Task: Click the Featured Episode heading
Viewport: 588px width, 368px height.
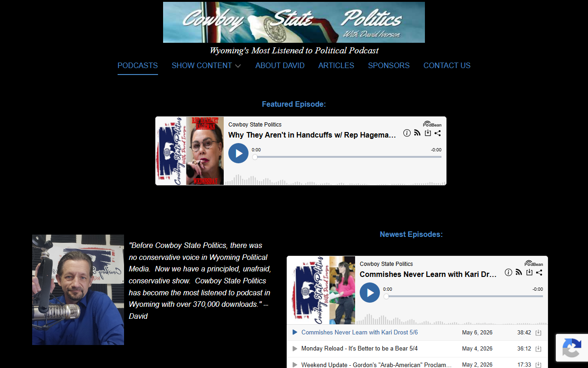Action: coord(294,104)
